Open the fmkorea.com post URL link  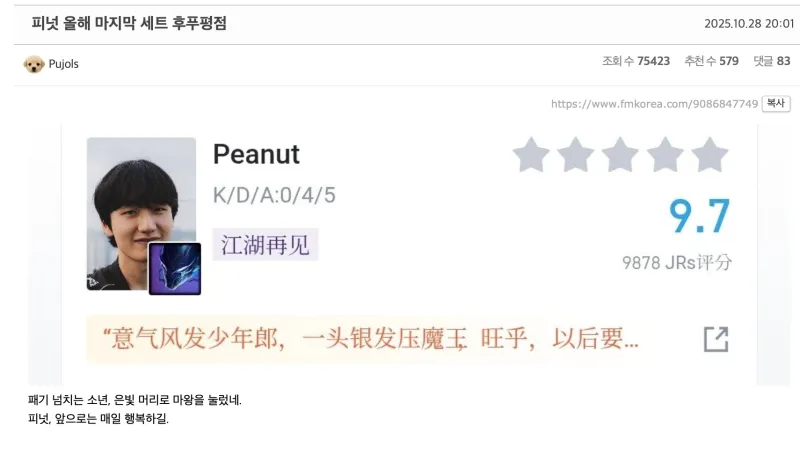point(654,104)
